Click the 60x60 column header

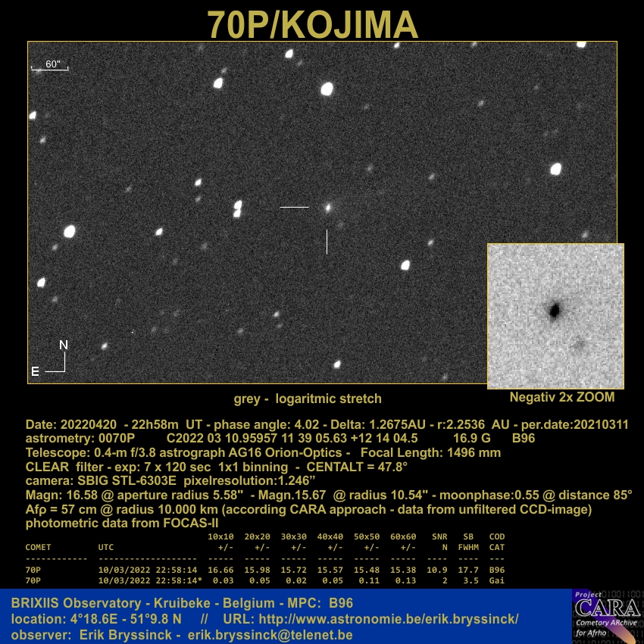403,537
